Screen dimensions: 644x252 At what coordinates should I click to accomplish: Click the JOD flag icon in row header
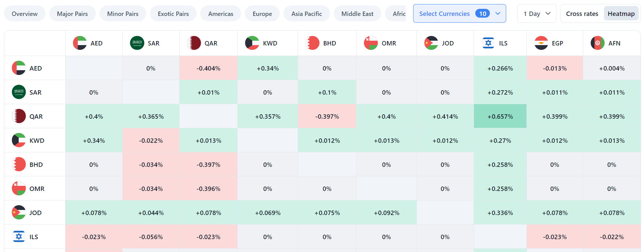coord(19,213)
